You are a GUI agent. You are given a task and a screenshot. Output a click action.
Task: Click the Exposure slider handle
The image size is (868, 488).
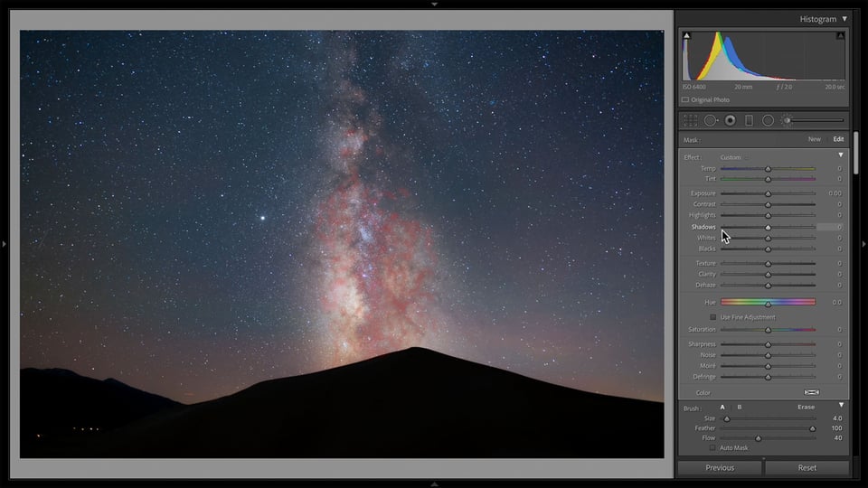(768, 193)
